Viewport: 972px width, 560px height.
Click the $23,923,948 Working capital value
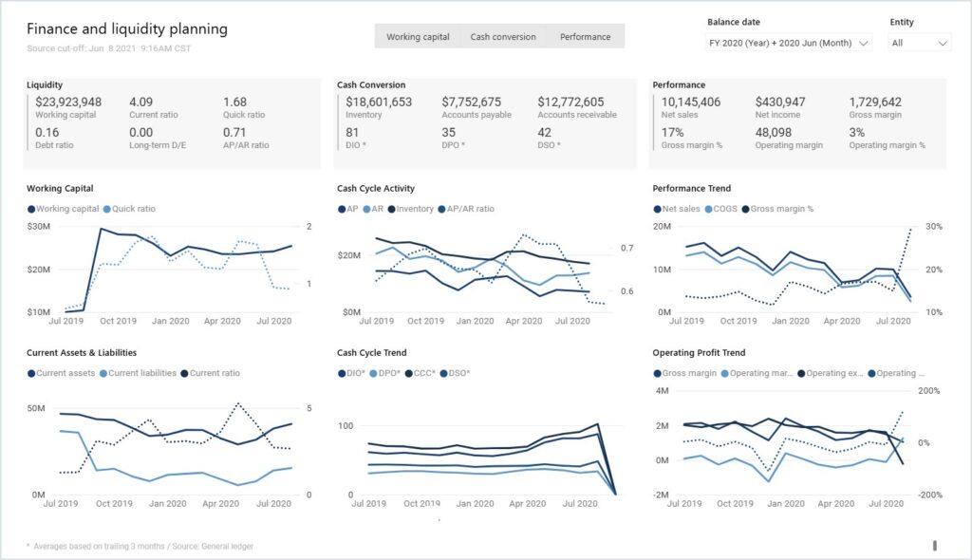[x=68, y=103]
